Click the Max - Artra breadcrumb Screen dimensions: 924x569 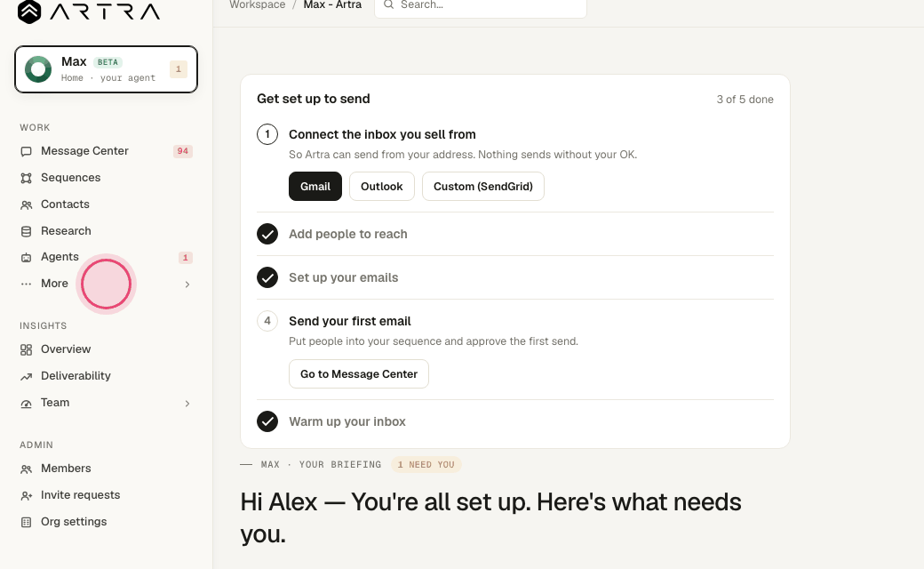[x=332, y=4]
